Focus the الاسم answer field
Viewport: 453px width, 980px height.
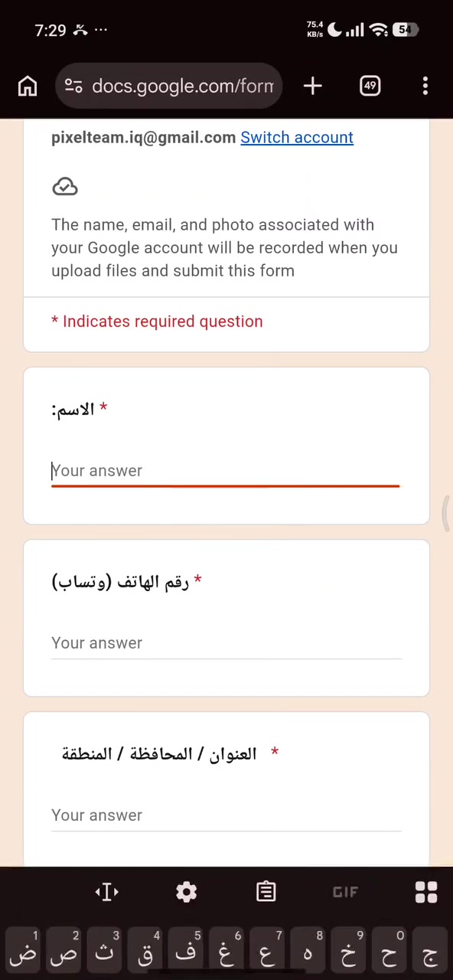pyautogui.click(x=226, y=471)
